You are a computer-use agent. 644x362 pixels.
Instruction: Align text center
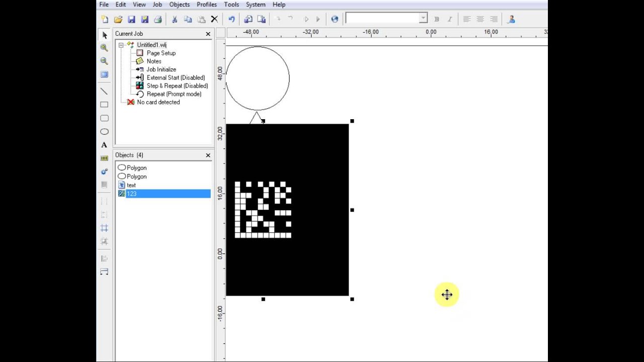pyautogui.click(x=480, y=19)
